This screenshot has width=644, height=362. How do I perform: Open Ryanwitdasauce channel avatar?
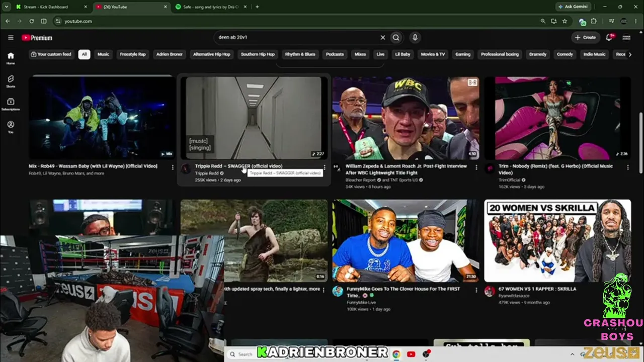coord(490,292)
